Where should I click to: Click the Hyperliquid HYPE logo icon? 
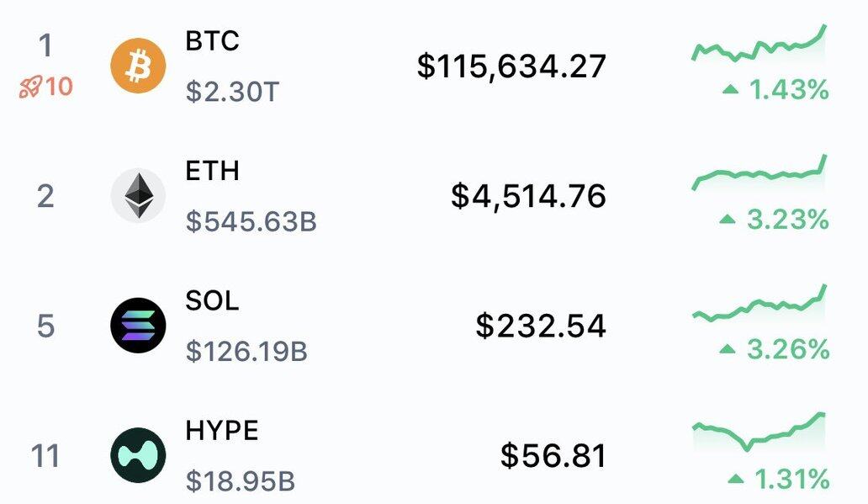[x=138, y=455]
